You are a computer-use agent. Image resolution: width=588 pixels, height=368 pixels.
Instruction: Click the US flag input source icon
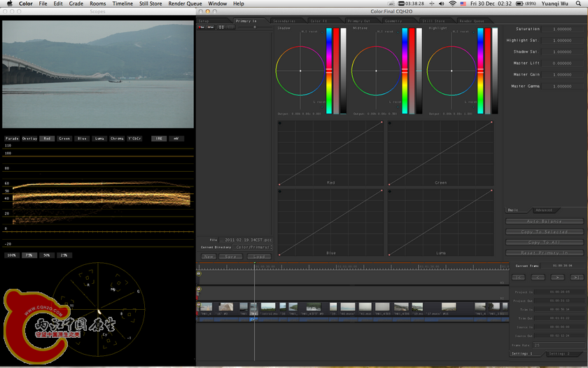pos(463,4)
